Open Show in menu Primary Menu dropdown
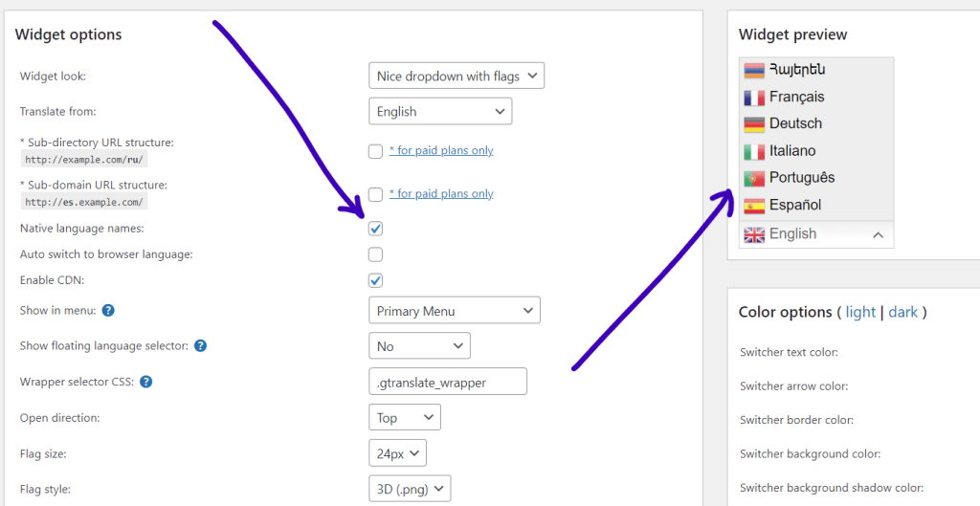Image resolution: width=980 pixels, height=506 pixels. [x=455, y=311]
